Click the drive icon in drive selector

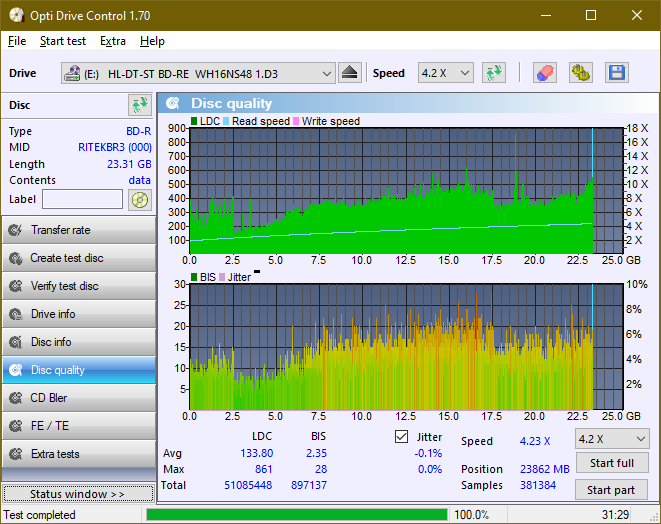(72, 73)
